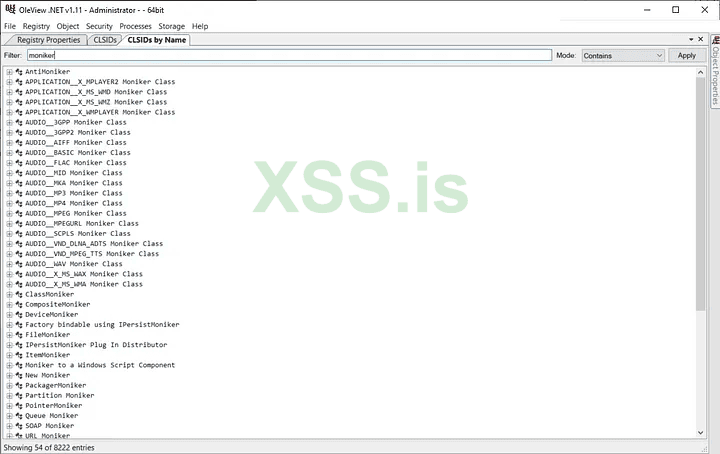Click the class icon beside AntiMoniker
Viewport: 720px width, 454px height.
tap(19, 72)
